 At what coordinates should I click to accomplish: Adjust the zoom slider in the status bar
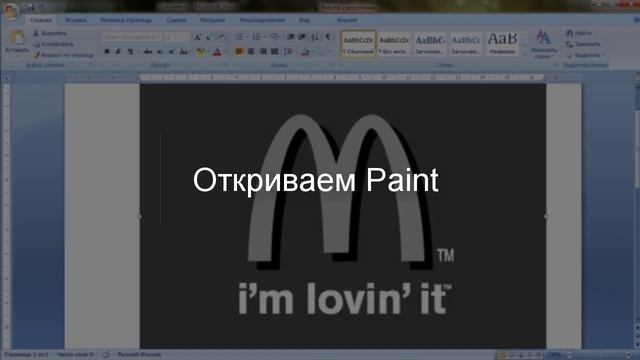(x=600, y=356)
